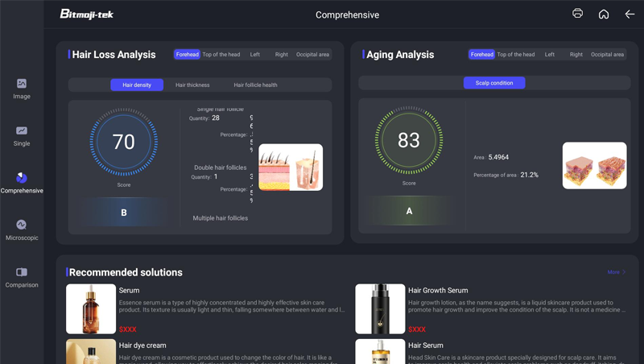644x364 pixels.
Task: Click Multiple hair follicles label
Action: point(220,218)
